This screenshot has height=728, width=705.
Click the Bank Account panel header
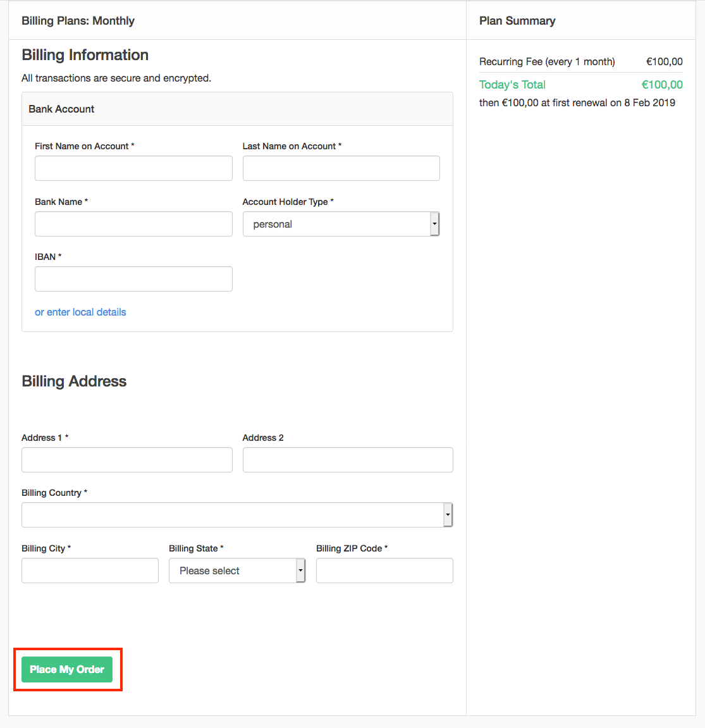61,109
